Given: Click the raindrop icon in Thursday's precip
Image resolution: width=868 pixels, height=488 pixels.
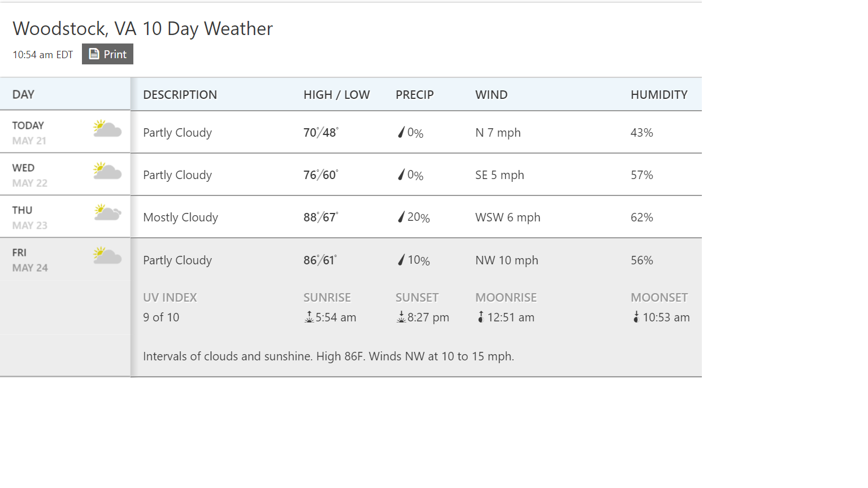Looking at the screenshot, I should [401, 217].
